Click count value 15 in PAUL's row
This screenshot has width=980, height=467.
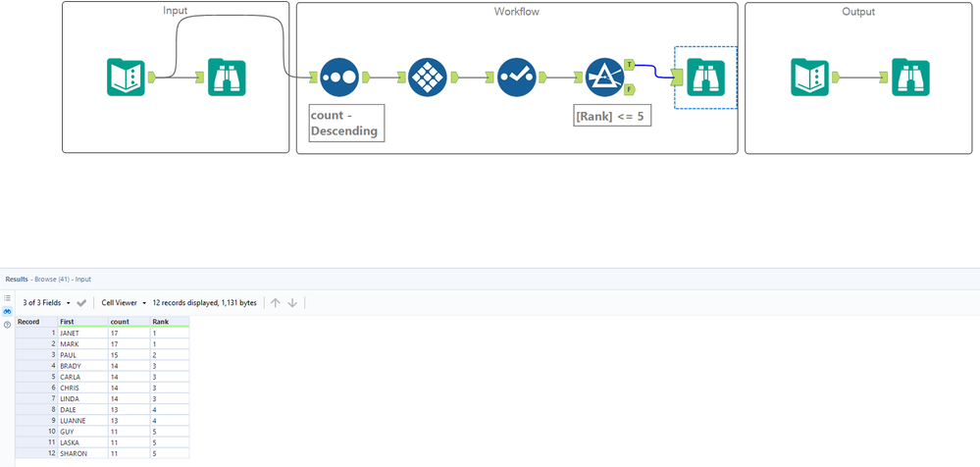pos(129,355)
